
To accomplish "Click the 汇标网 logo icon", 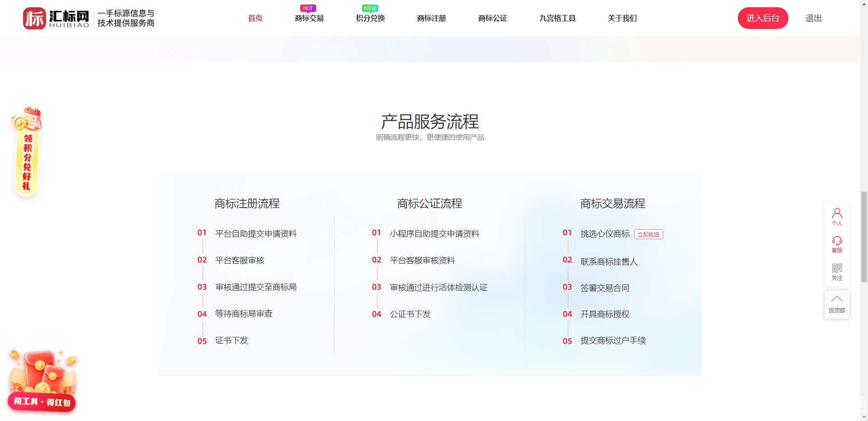I will (x=35, y=18).
